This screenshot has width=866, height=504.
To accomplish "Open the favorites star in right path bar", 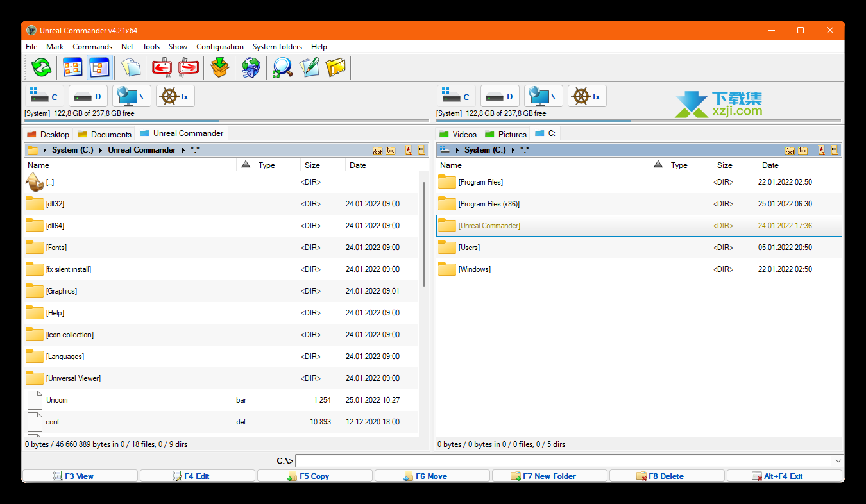I will click(821, 150).
